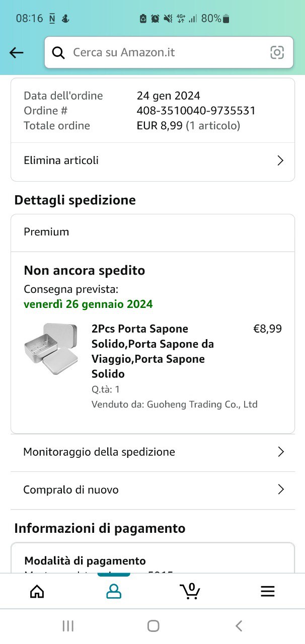Screen dimensions: 305x644
Task: Open the camera lens search icon
Action: point(277,52)
